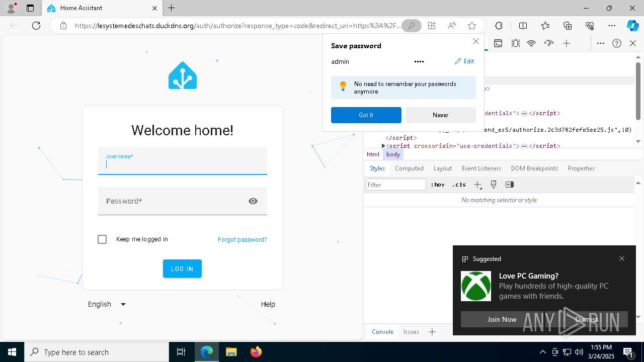Open the Help link
The image size is (644, 362).
tap(268, 304)
